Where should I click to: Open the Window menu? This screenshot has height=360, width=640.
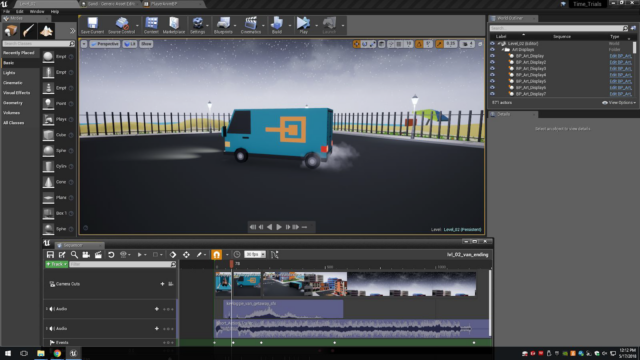pos(37,11)
